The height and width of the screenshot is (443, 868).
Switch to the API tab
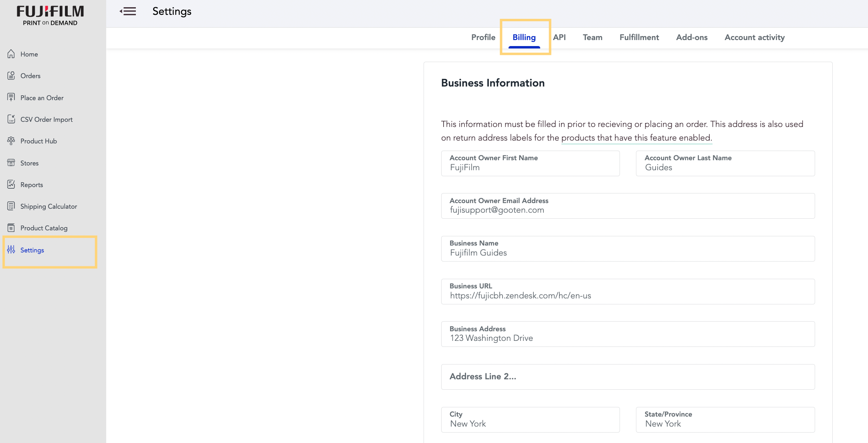click(559, 37)
